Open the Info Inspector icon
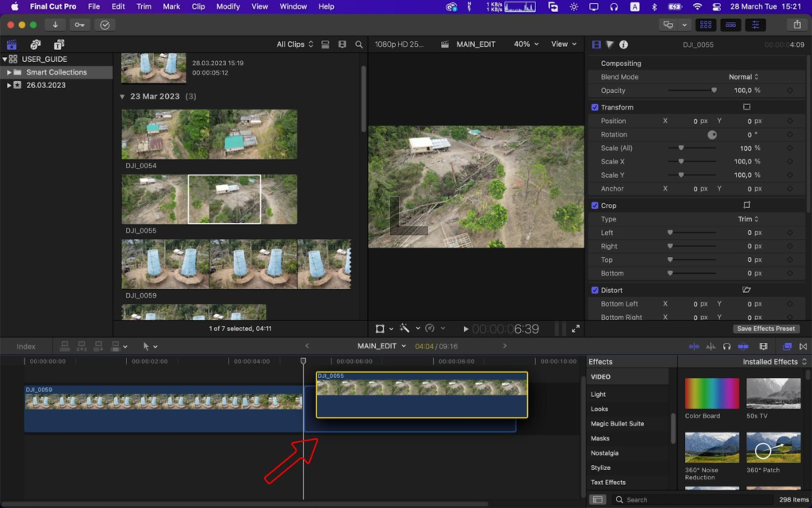Screen dimensions: 812x508 [623, 44]
